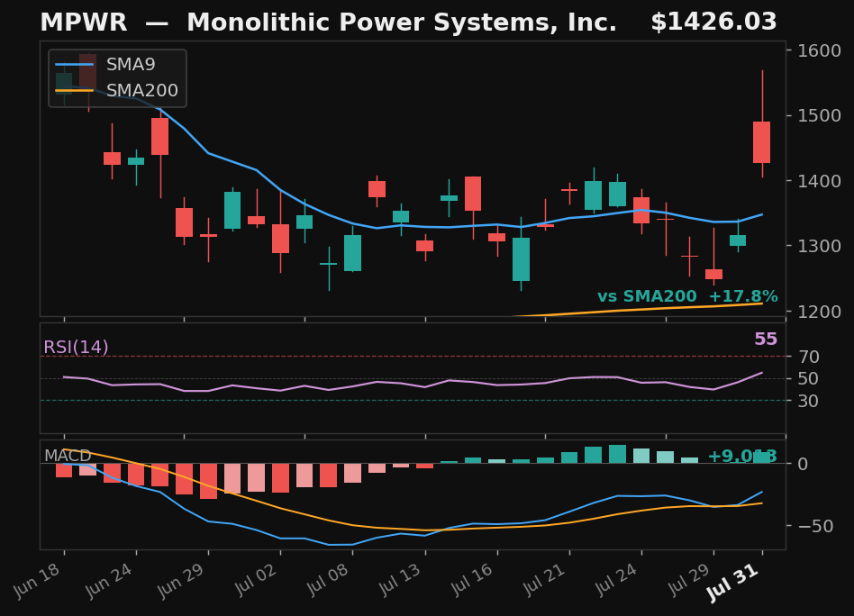
Task: Click the tallest MACD histogram green bar
Action: (x=617, y=454)
